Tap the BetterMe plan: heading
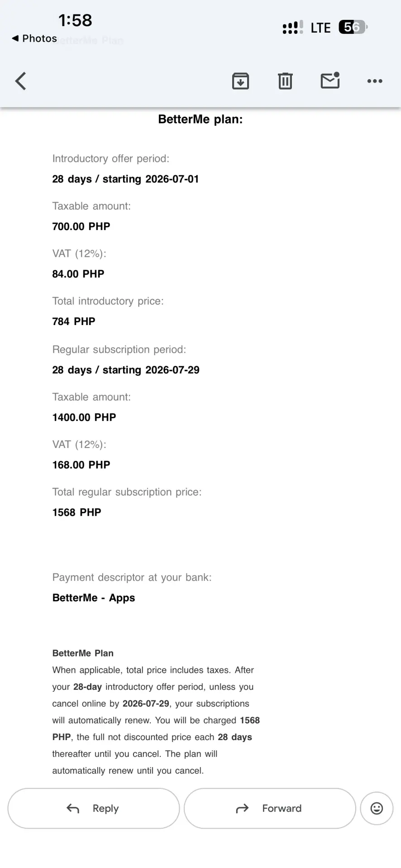The width and height of the screenshot is (401, 868). tap(200, 119)
